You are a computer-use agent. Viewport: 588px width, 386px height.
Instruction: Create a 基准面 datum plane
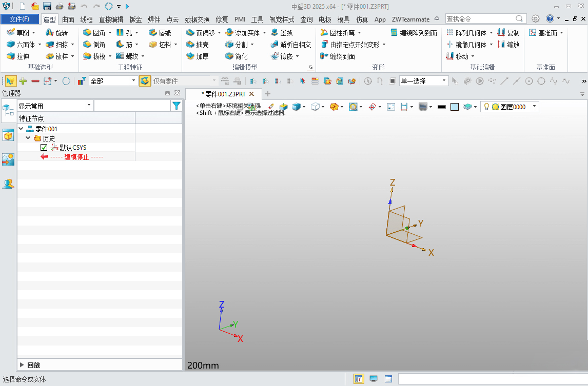click(x=544, y=32)
